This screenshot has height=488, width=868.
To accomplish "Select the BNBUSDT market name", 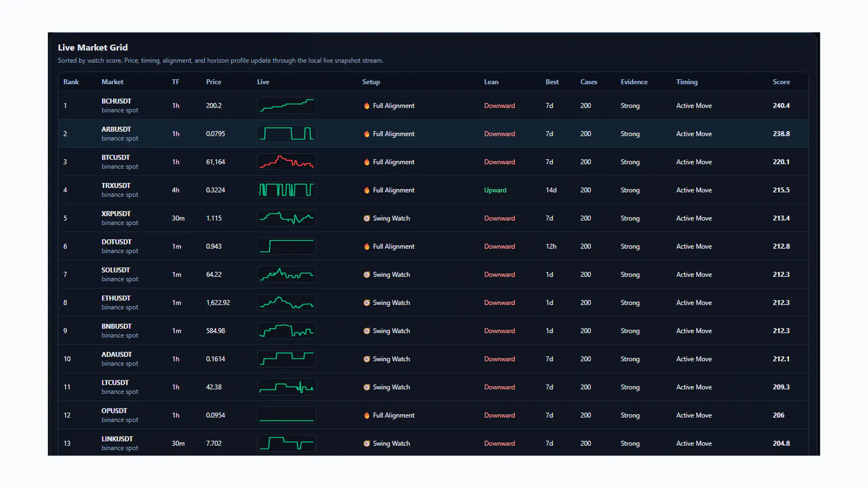I will (x=117, y=327).
